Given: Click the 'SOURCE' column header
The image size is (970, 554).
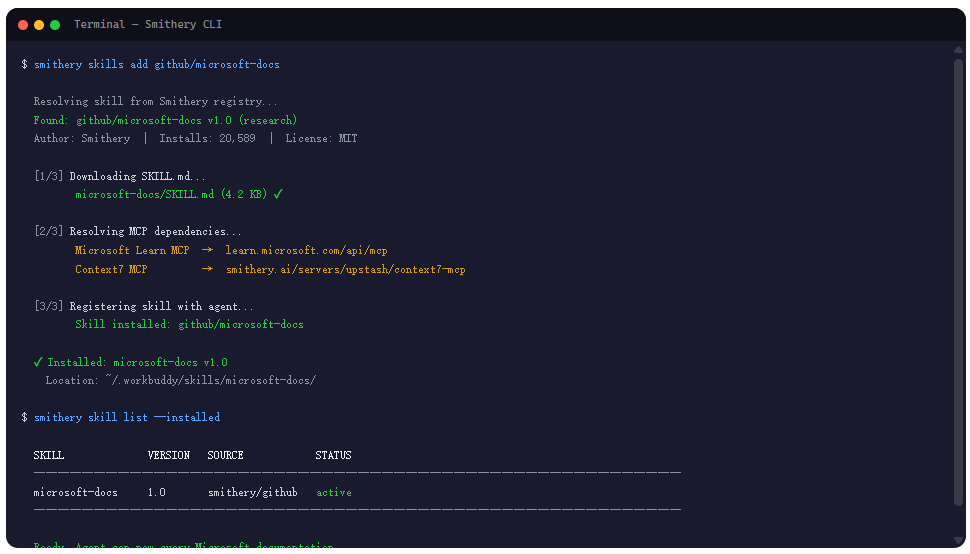Looking at the screenshot, I should tap(225, 455).
